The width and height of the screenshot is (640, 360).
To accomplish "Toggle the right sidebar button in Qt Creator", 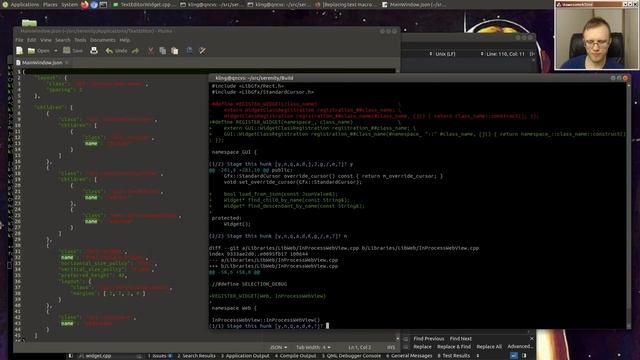I will pos(524,356).
